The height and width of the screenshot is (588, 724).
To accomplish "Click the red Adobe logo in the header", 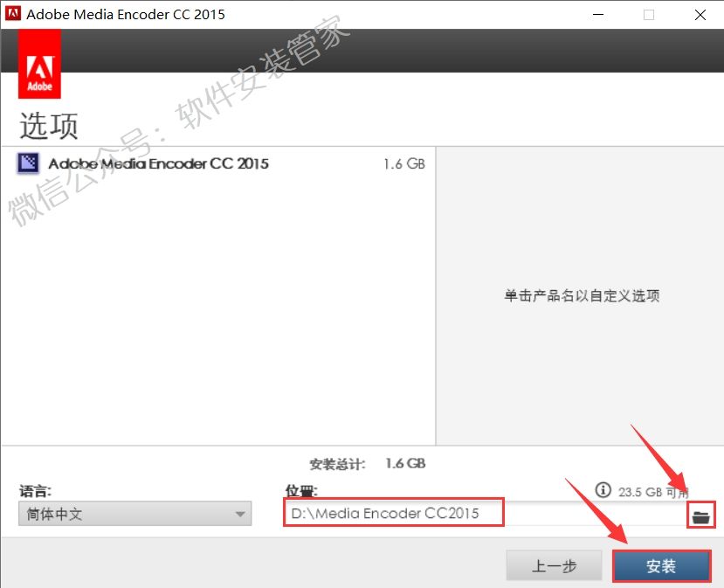I will pyautogui.click(x=39, y=62).
